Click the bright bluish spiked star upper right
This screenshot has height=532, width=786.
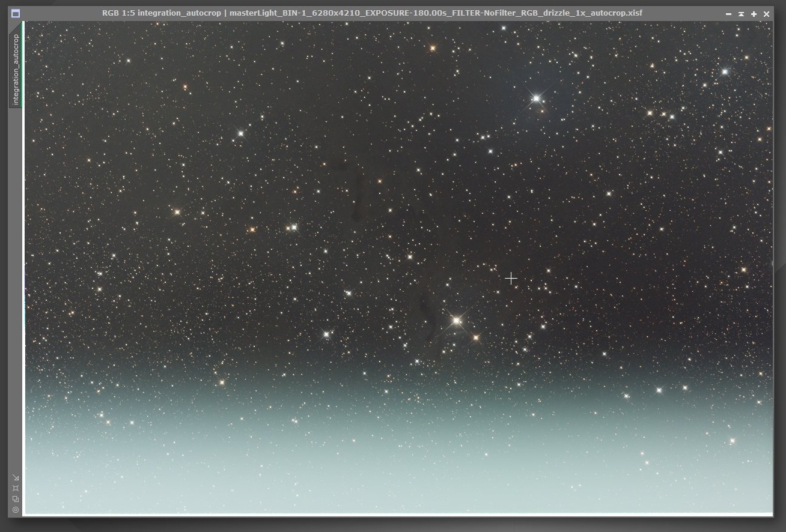(x=536, y=98)
